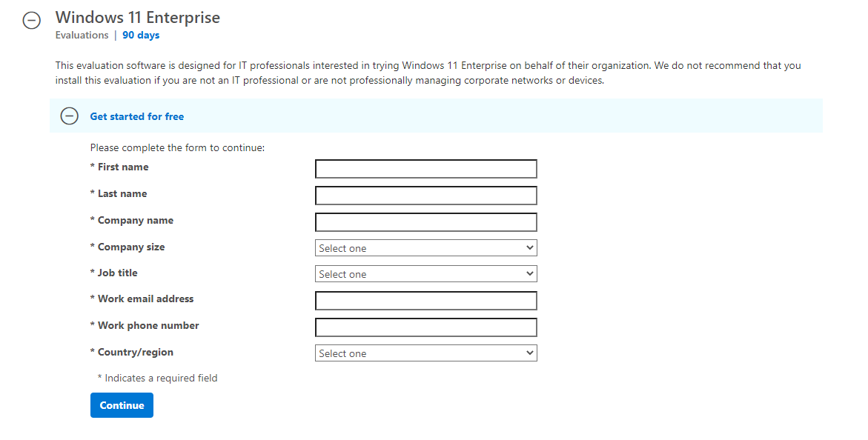Screen dimensions: 868x440
Task: Click the Company name input field
Action: (426, 221)
